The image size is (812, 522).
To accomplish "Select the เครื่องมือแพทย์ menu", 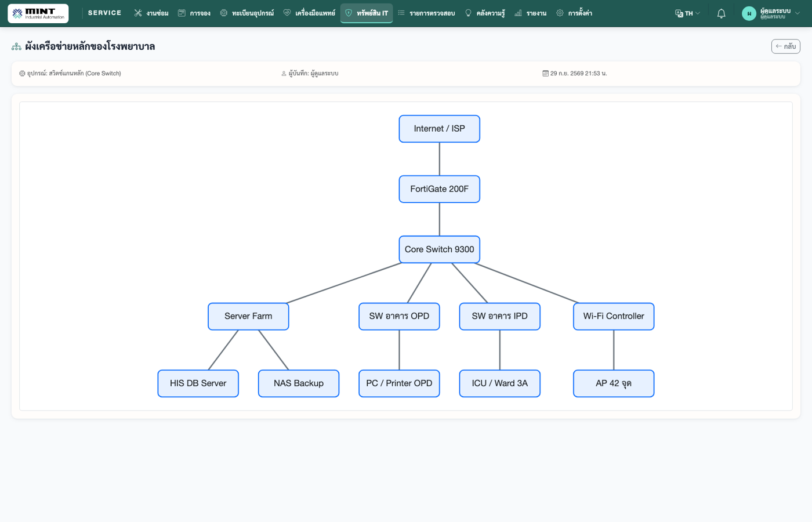I will (x=309, y=13).
